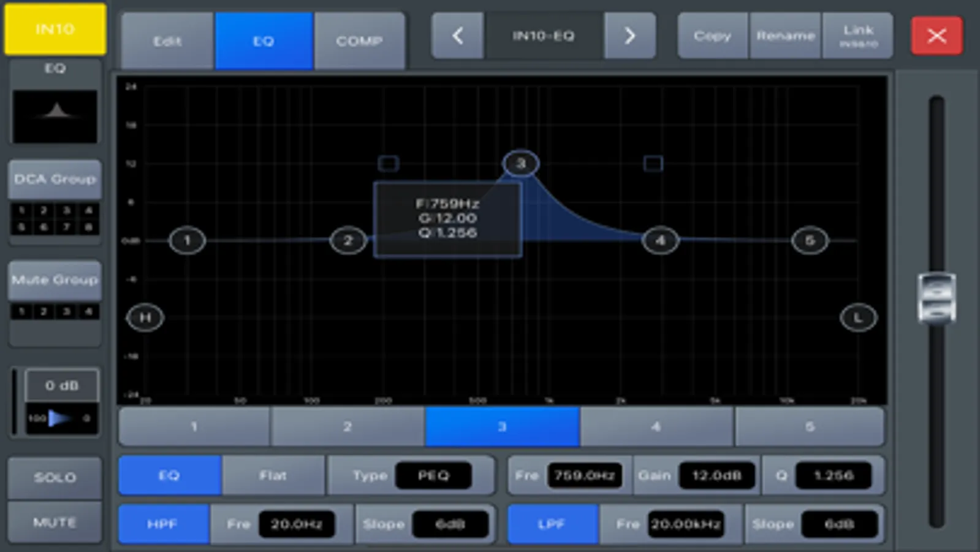Select EQ band node 3 on graph
980x552 pixels.
click(x=520, y=164)
